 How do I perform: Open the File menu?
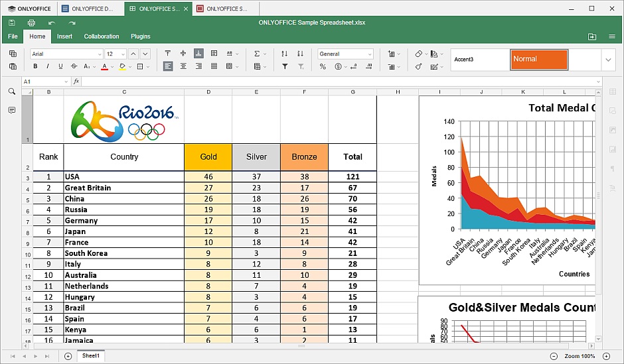pyautogui.click(x=13, y=36)
